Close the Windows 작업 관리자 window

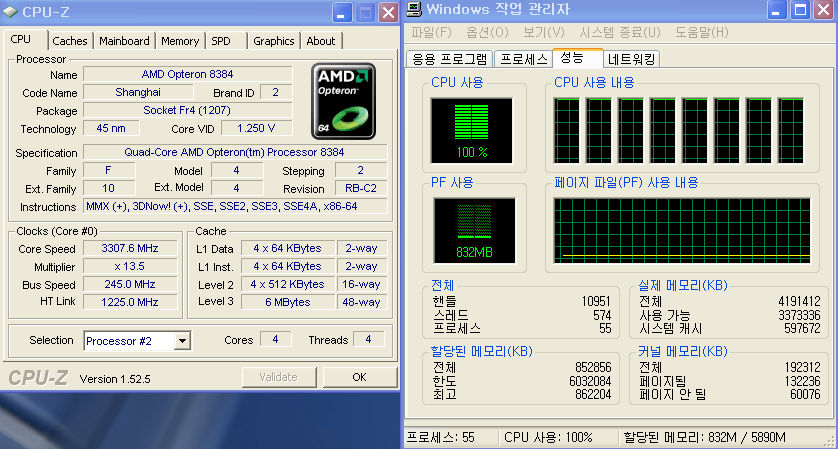824,11
